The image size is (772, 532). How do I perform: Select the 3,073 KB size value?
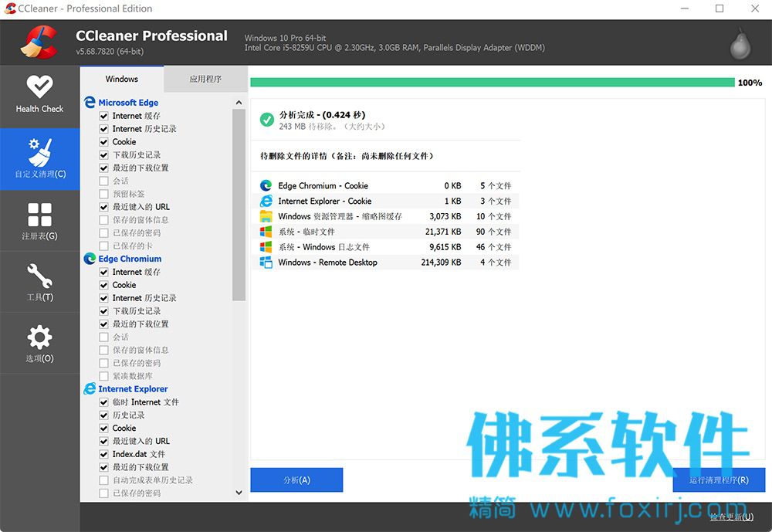pos(445,216)
